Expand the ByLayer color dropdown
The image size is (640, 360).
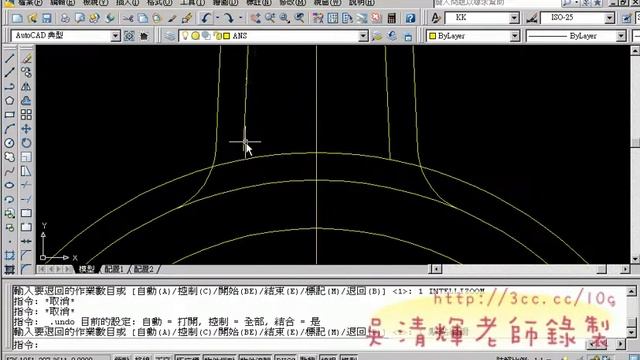click(x=515, y=36)
